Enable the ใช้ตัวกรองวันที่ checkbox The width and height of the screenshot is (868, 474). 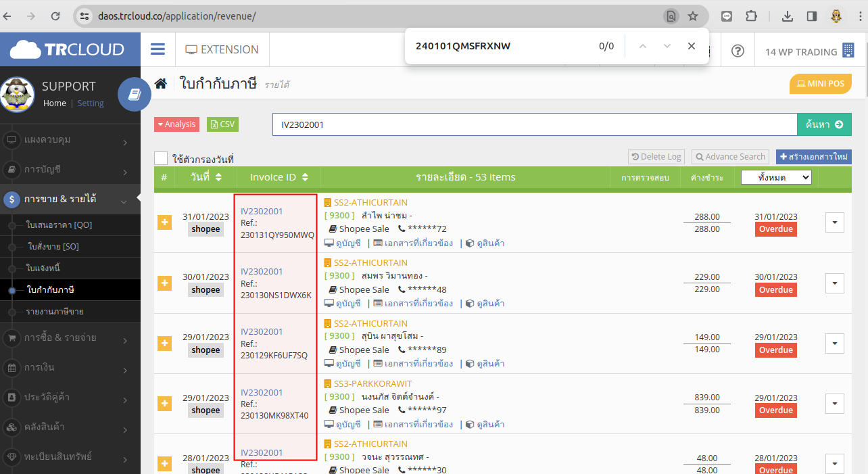(161, 158)
